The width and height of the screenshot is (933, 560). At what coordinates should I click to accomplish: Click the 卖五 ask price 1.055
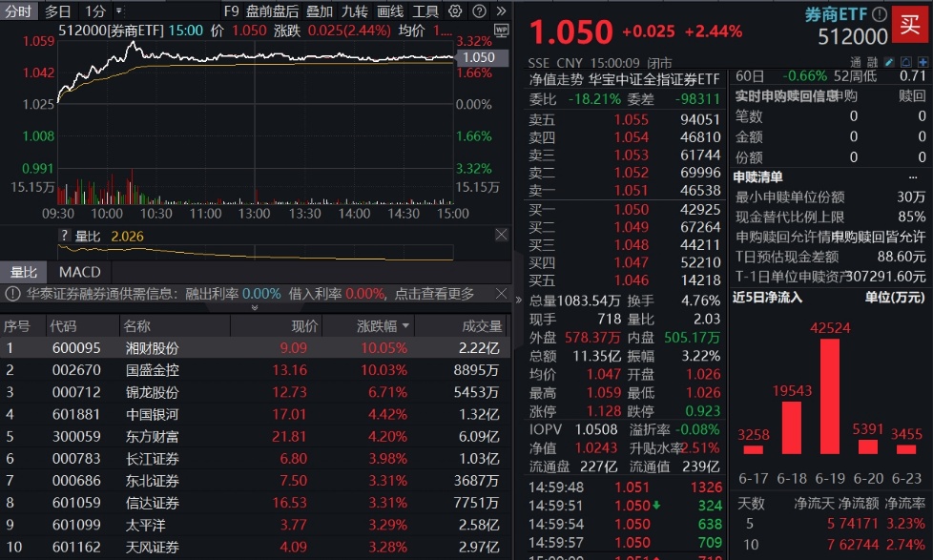pyautogui.click(x=632, y=119)
